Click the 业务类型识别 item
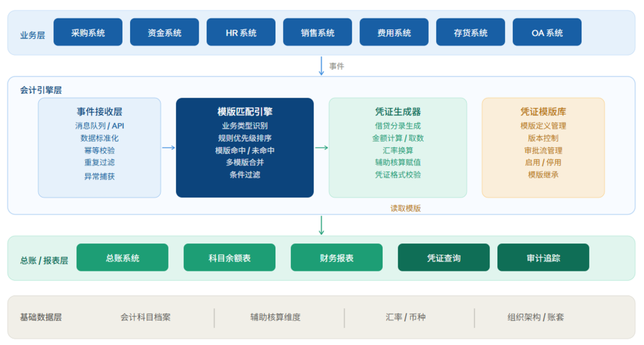Viewport: 644px width, 345px height. coord(245,126)
